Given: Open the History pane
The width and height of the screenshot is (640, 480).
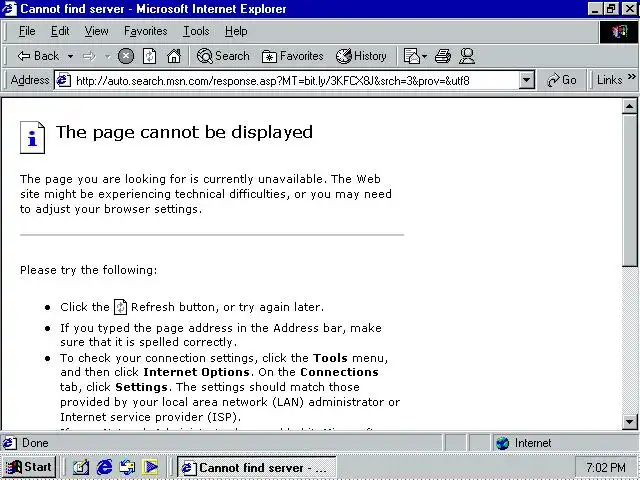Looking at the screenshot, I should (x=361, y=56).
